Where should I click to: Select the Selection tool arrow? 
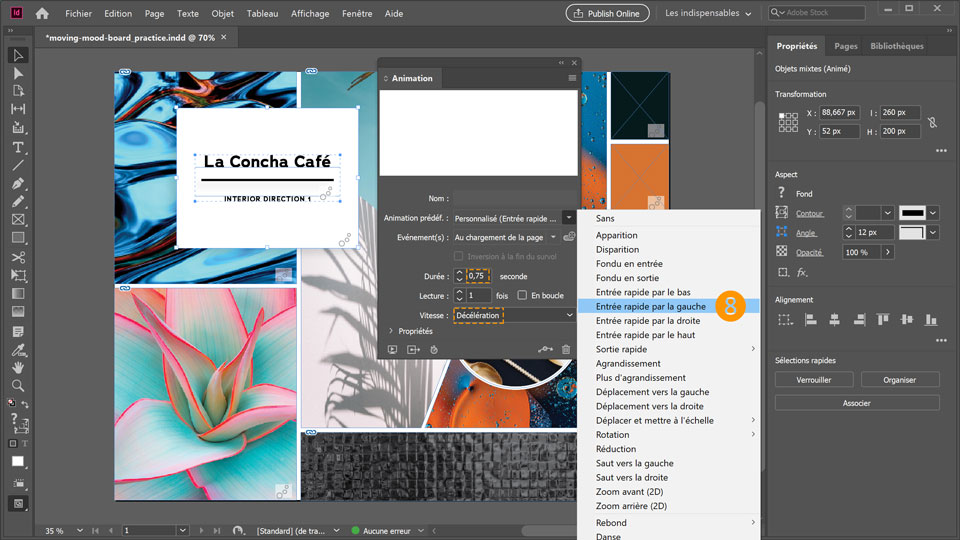(x=18, y=55)
